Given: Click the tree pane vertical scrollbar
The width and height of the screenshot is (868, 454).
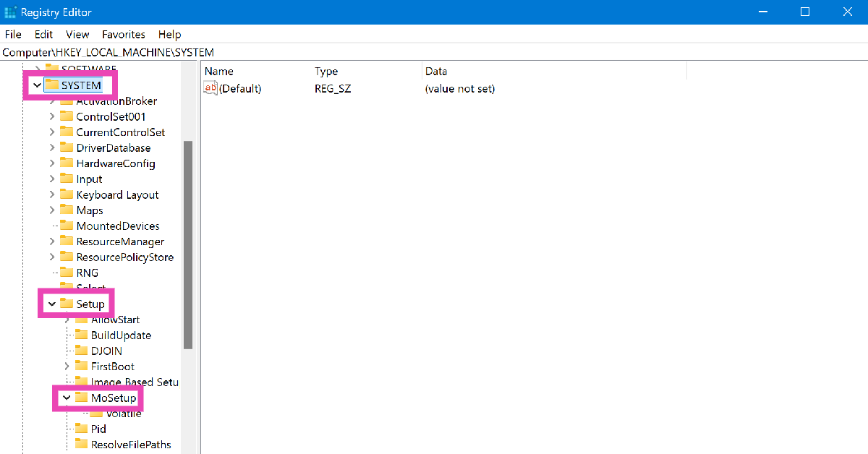Looking at the screenshot, I should 188,246.
